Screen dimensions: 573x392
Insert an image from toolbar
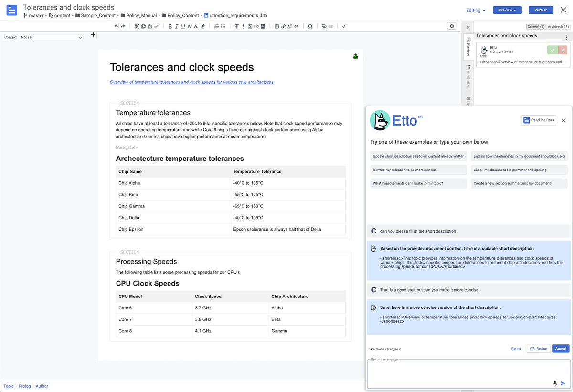point(250,26)
